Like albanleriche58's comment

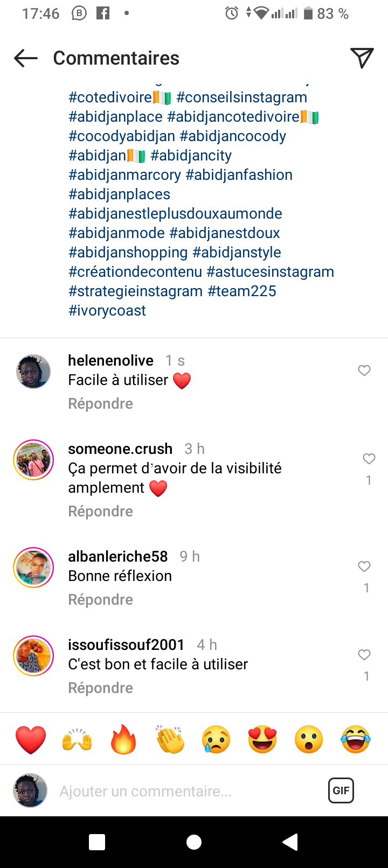tap(364, 566)
